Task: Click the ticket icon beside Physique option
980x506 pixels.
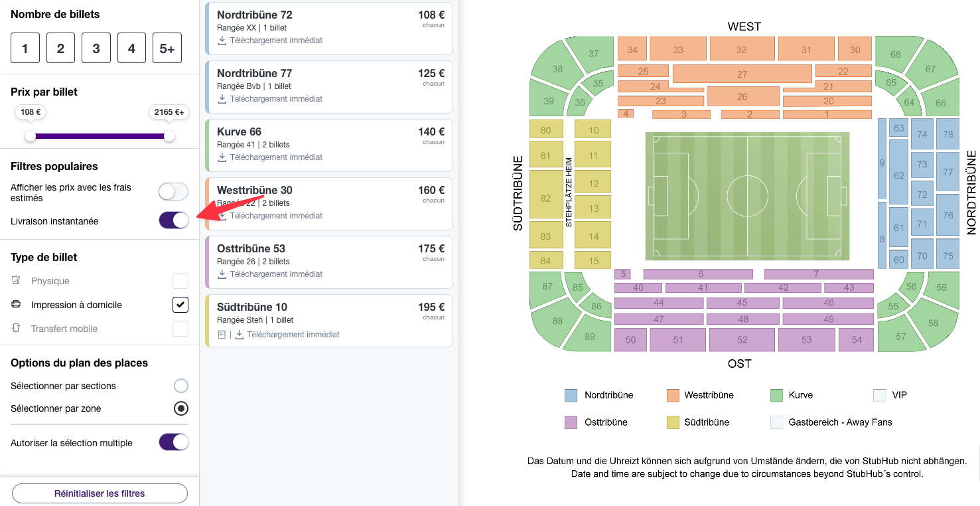Action: coord(15,280)
